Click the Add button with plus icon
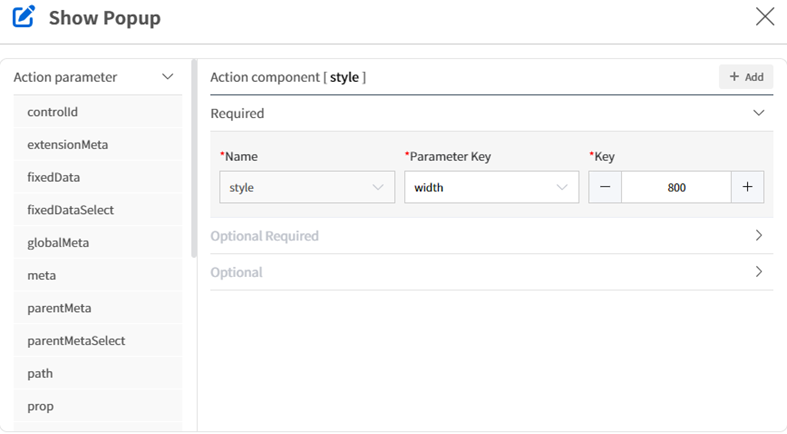Screen dimensions: 787x434 point(746,77)
